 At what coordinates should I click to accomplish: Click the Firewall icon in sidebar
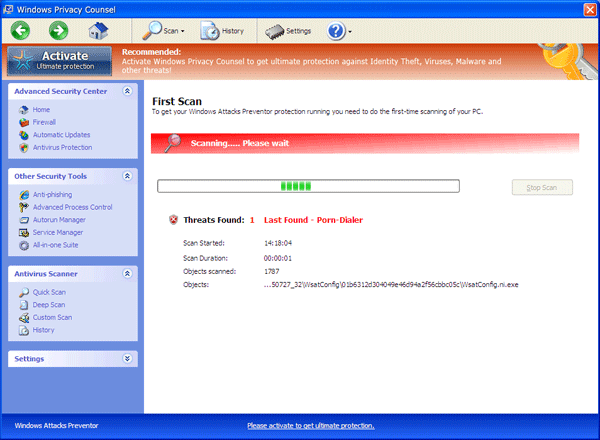(24, 122)
